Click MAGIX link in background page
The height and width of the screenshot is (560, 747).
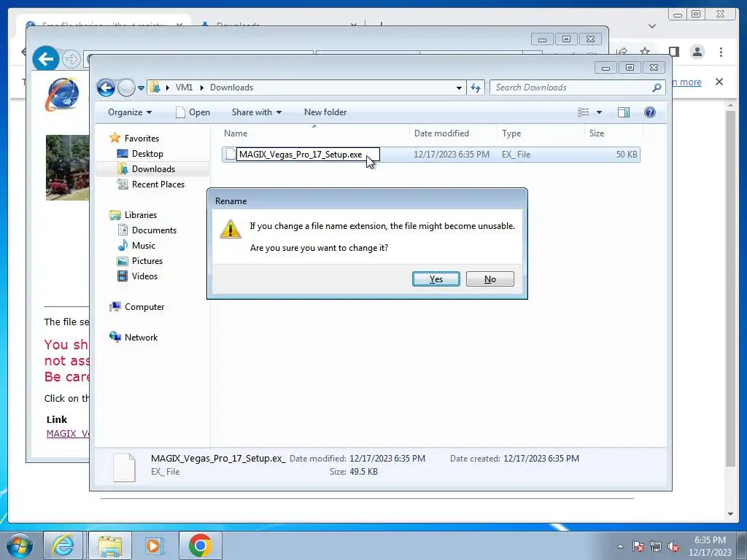coord(68,434)
